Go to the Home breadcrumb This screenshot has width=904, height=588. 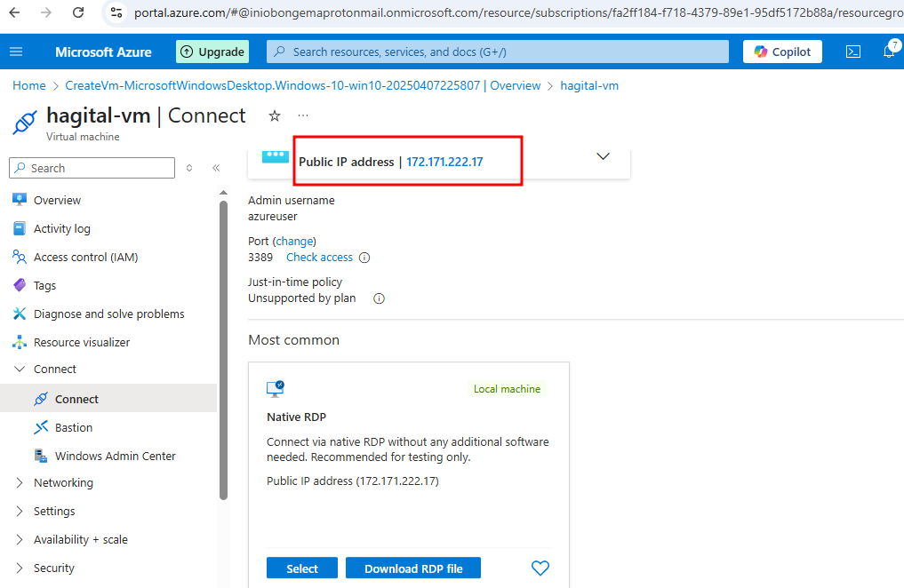click(x=28, y=86)
